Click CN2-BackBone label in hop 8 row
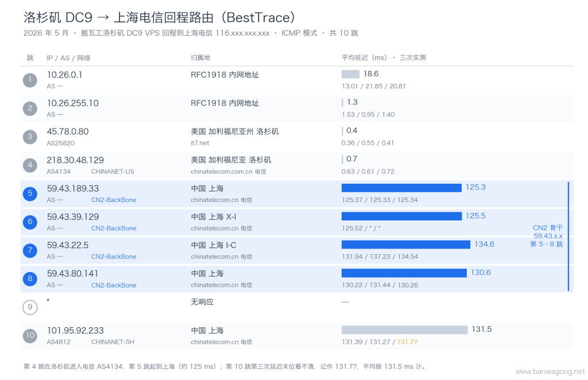588x380 pixels. tap(114, 285)
